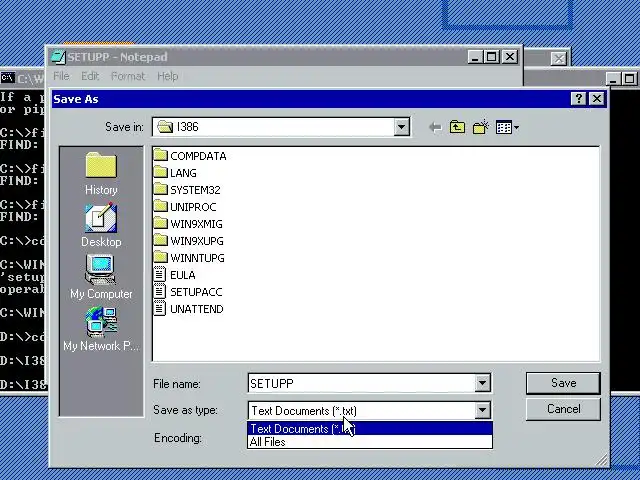Image resolution: width=640 pixels, height=480 pixels.
Task: Select the SETUPACC text file icon
Action: pos(160,291)
